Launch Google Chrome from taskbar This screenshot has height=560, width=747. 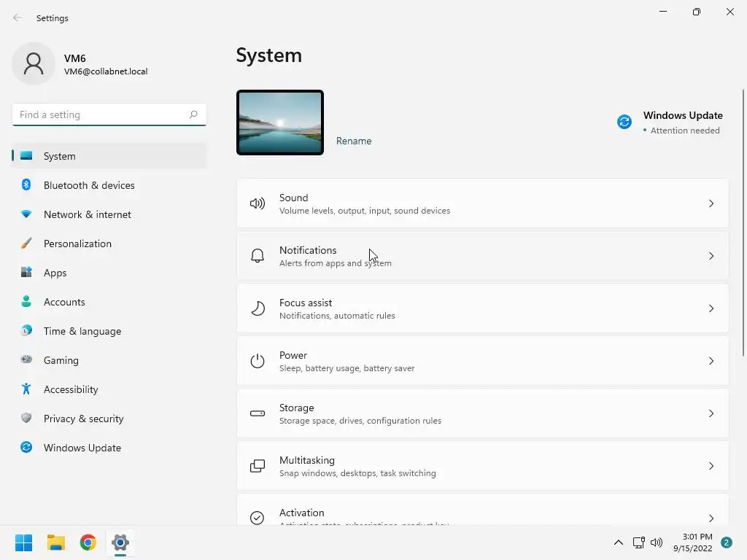click(x=88, y=542)
